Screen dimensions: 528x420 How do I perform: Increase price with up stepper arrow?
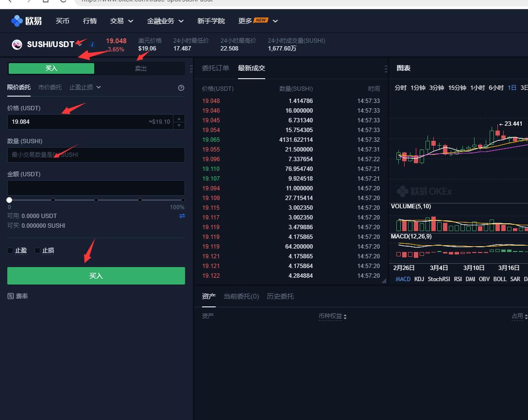coord(179,118)
